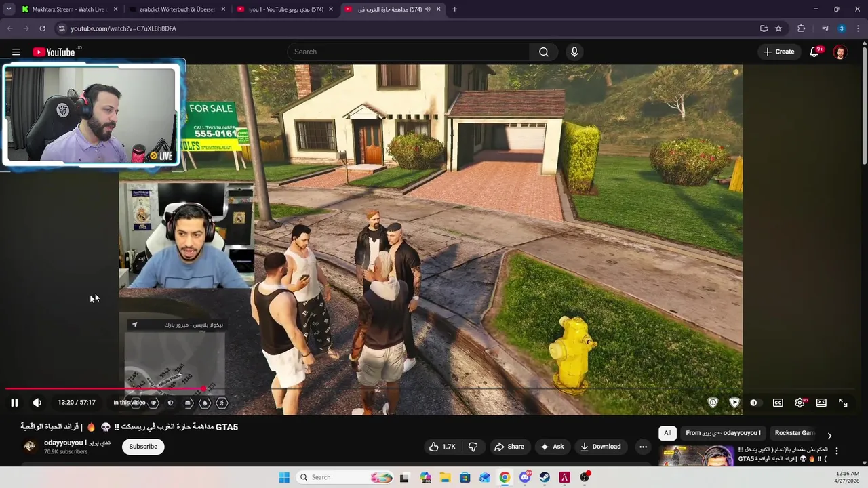Viewport: 868px width, 488px height.
Task: Open player settings gear
Action: 800,403
